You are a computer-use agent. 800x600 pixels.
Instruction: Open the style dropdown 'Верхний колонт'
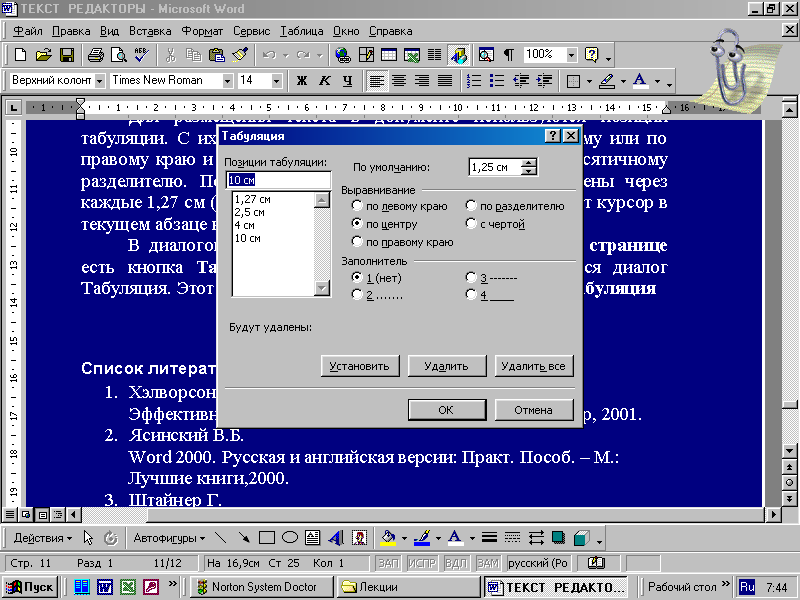pyautogui.click(x=99, y=81)
